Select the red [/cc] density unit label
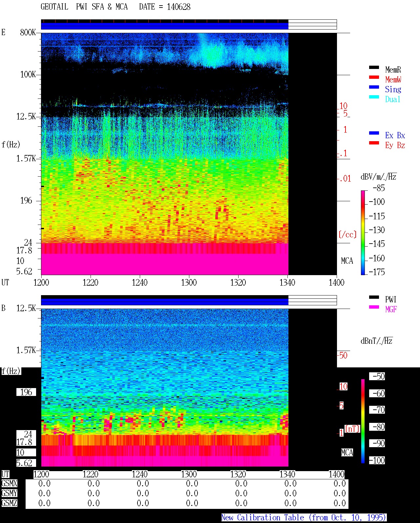Image resolution: width=420 pixels, height=523 pixels. click(x=347, y=234)
